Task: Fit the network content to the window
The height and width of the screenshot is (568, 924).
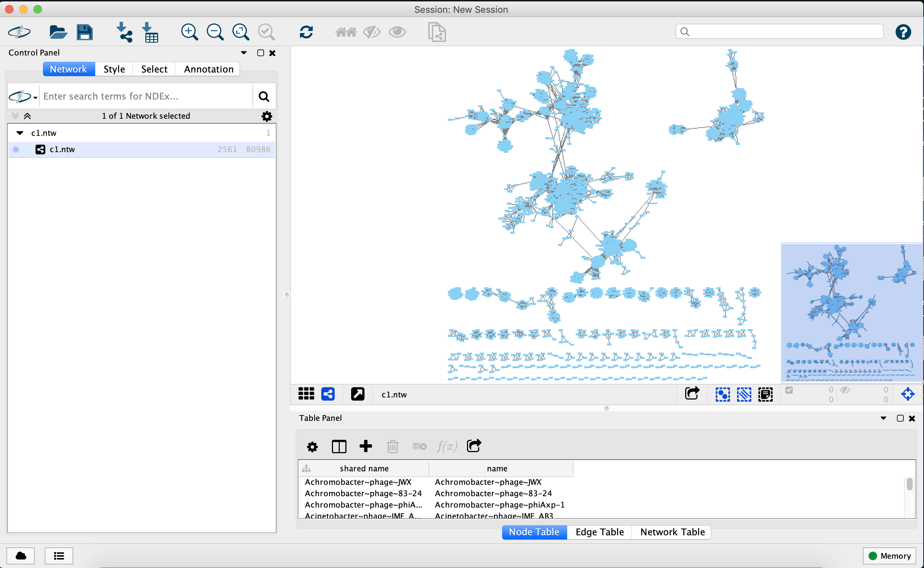Action: click(241, 32)
